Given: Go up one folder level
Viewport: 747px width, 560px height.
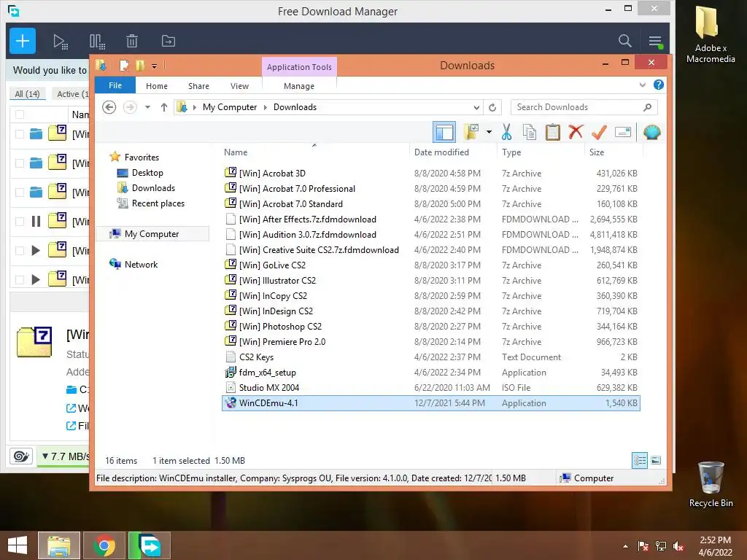Looking at the screenshot, I should [x=164, y=107].
